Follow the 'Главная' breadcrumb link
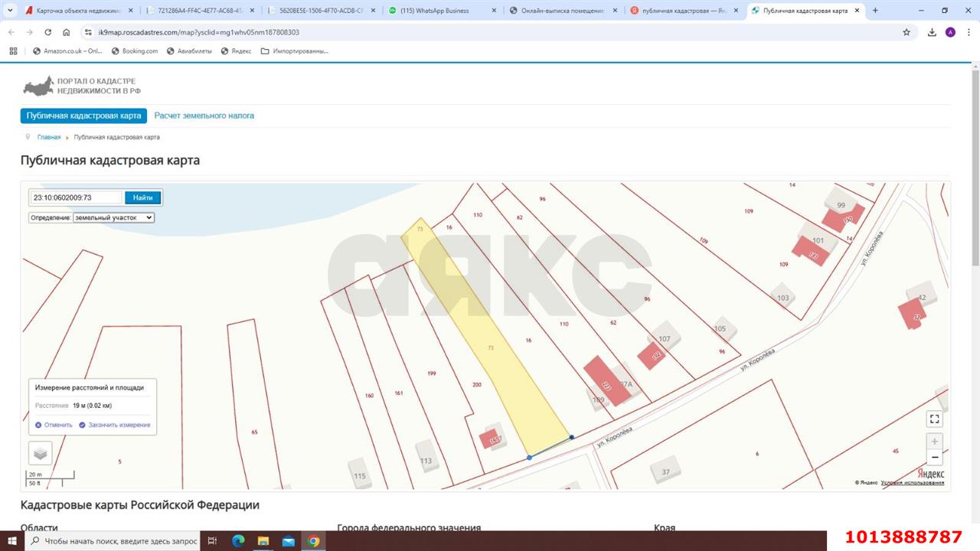 49,137
